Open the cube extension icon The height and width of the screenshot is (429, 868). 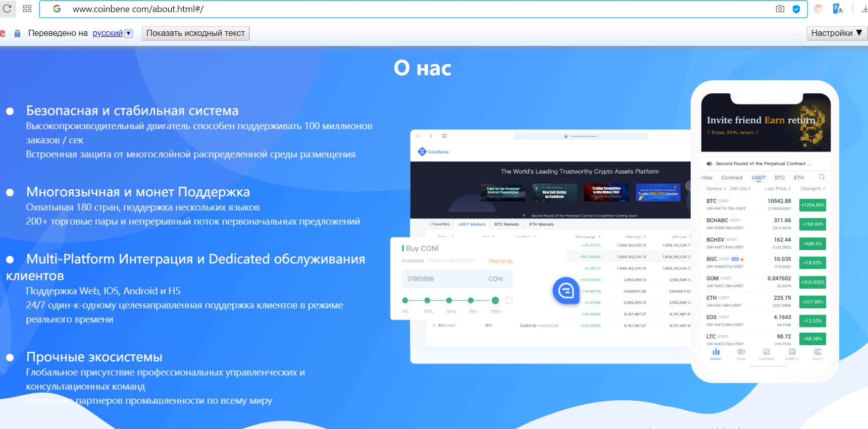pos(819,9)
